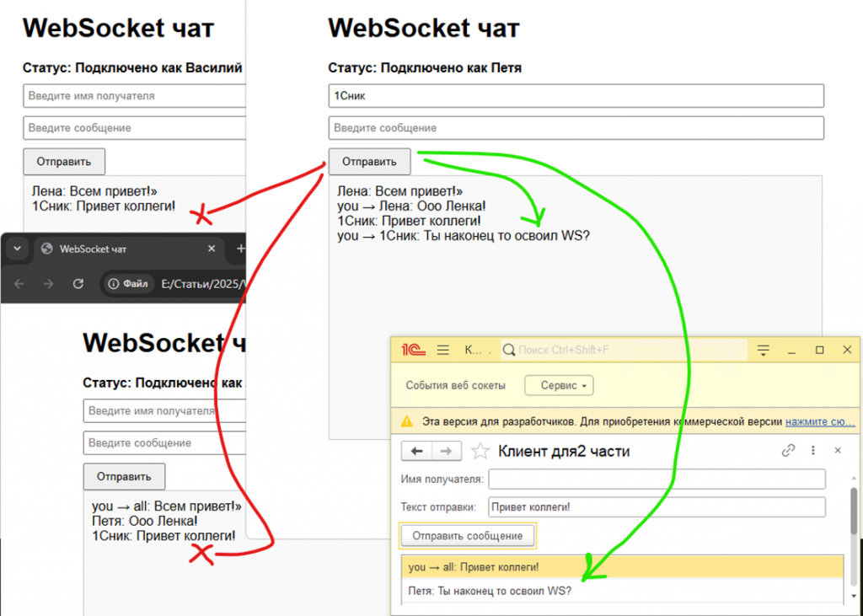Close the Клиент для2 части form

838,450
